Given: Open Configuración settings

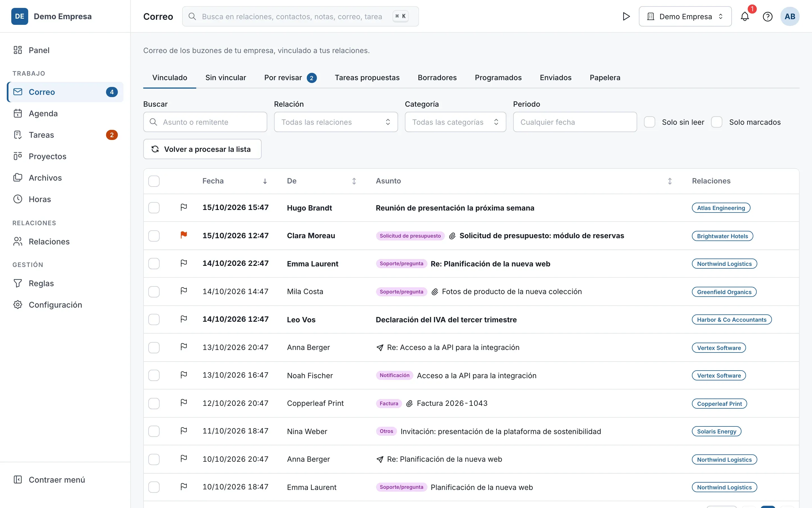Looking at the screenshot, I should coord(65,305).
